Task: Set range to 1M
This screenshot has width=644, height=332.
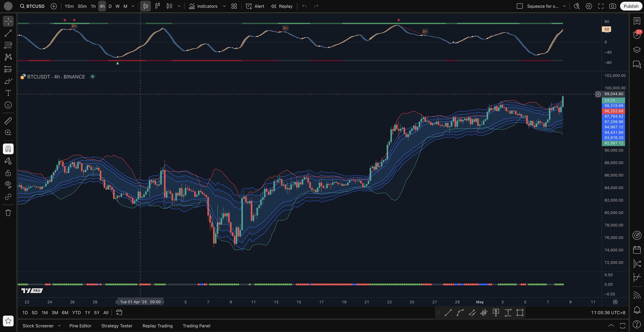Action: point(44,313)
